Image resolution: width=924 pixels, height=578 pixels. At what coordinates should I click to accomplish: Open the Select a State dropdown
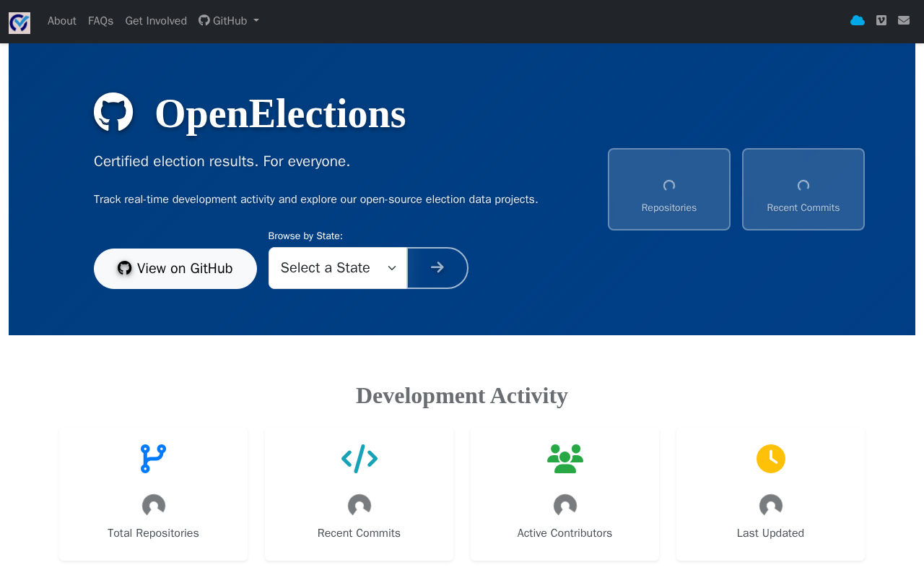coord(338,268)
